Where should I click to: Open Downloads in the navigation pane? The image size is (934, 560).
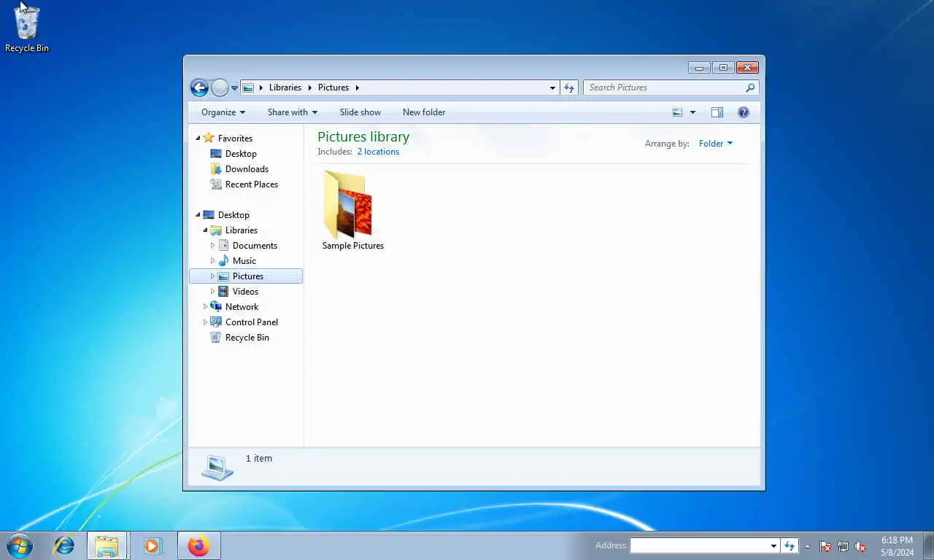click(x=247, y=169)
